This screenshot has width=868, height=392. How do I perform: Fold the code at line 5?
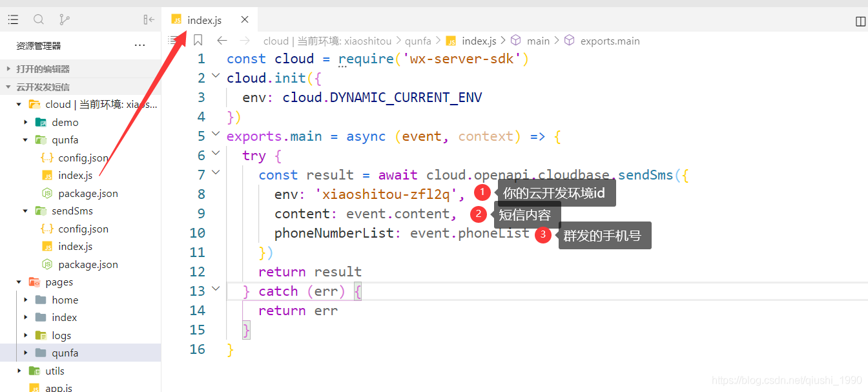pos(216,135)
